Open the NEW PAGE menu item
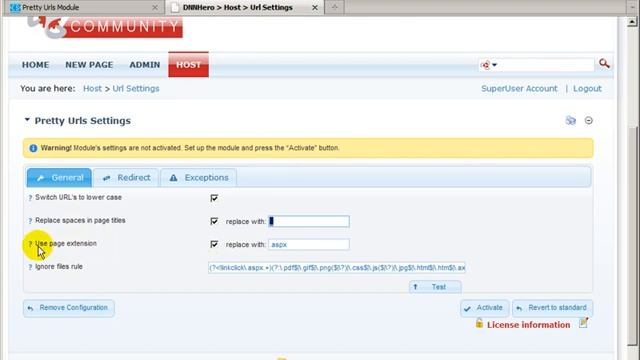 [89, 65]
